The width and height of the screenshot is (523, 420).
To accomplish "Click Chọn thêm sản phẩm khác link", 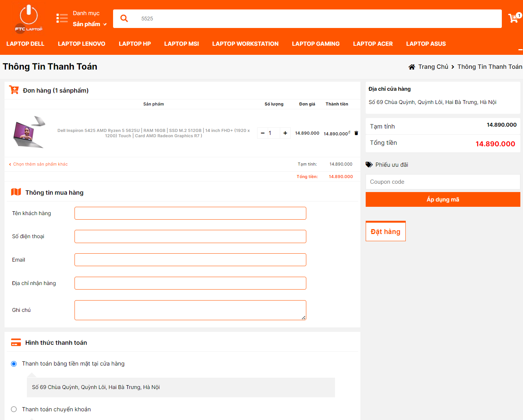I will pyautogui.click(x=40, y=164).
